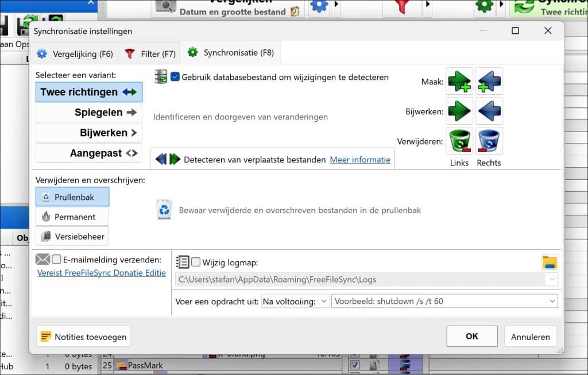Choose Prullenbak deletion option
The height and width of the screenshot is (375, 588).
pos(72,197)
